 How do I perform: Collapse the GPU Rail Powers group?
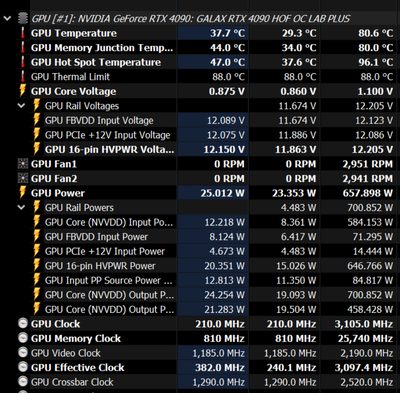pyautogui.click(x=21, y=208)
